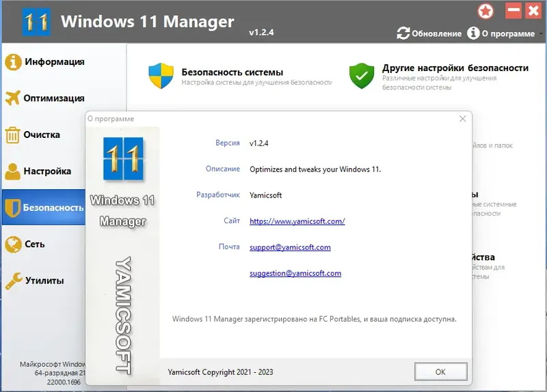547x392 pixels.
Task: Open the green checkmark shield icon
Action: (362, 76)
